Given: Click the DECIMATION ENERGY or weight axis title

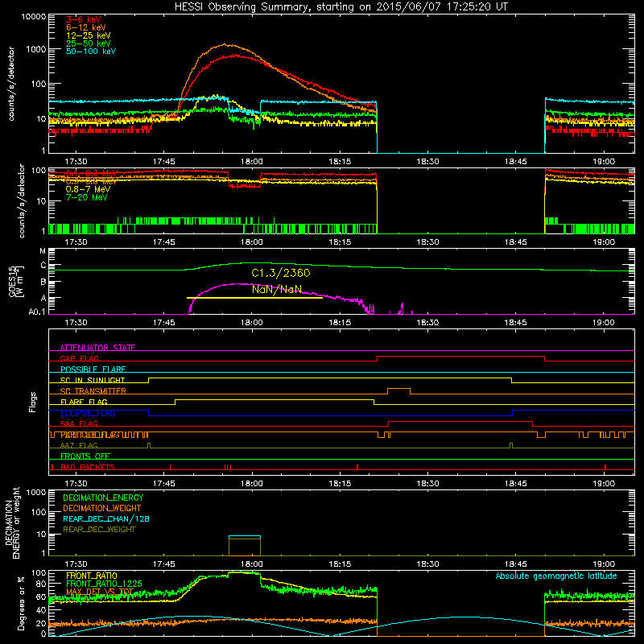Looking at the screenshot, I should (12, 523).
